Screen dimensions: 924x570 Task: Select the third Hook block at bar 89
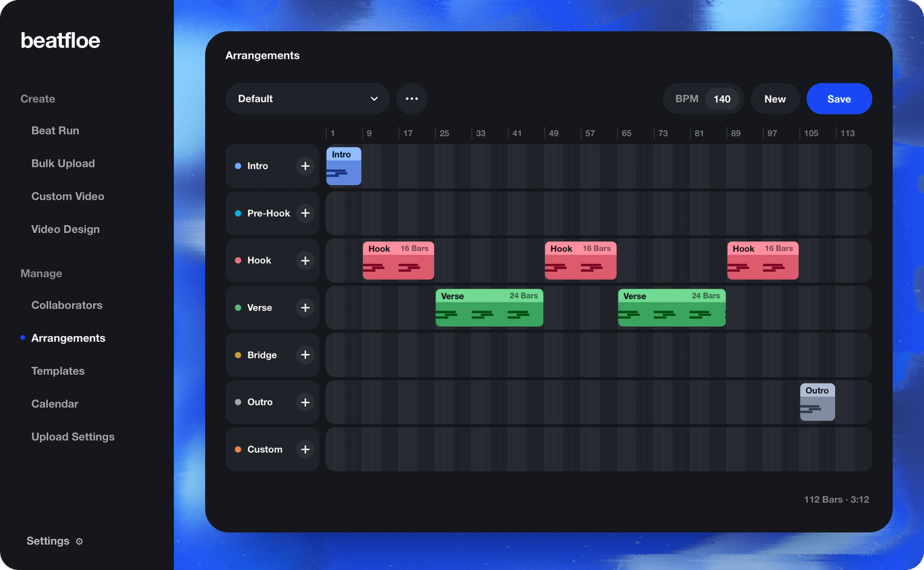click(x=763, y=260)
